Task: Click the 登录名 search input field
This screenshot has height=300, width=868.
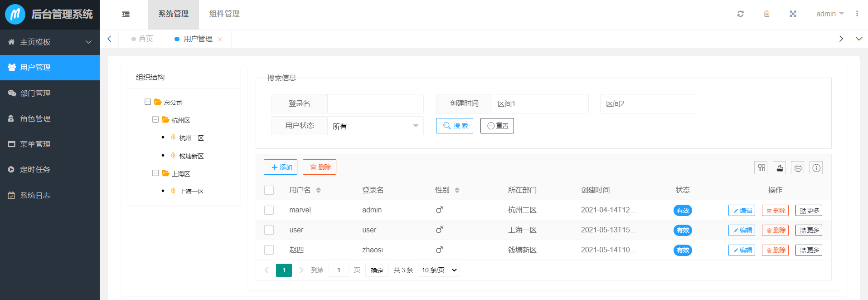Action: pyautogui.click(x=375, y=103)
